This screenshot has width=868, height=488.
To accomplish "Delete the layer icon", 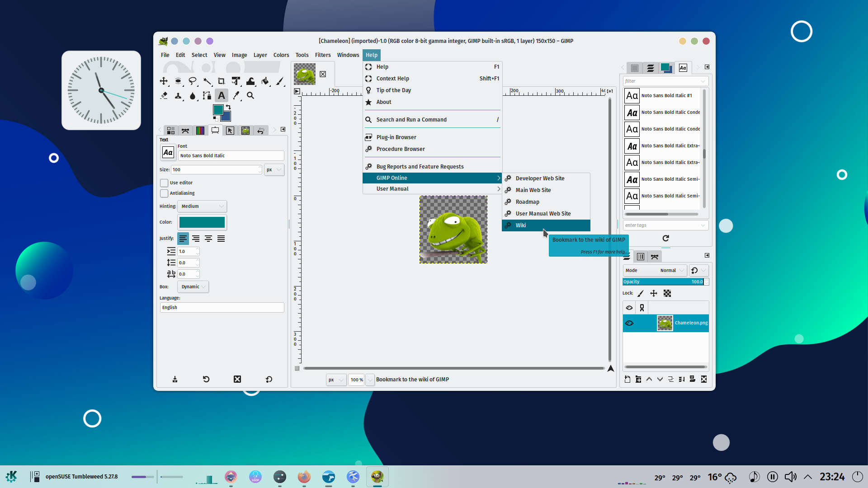I will click(704, 379).
